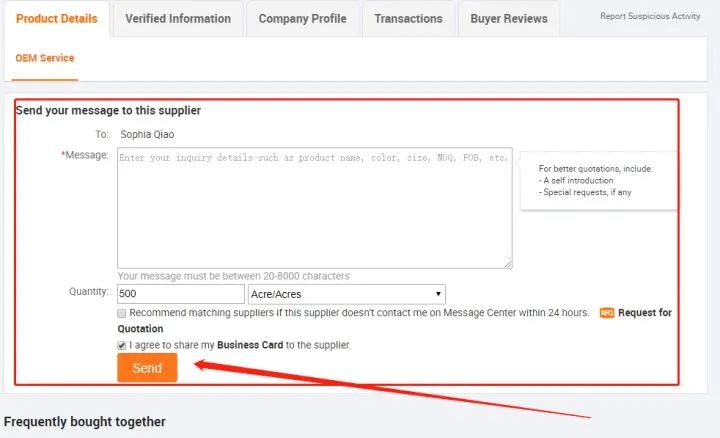Click the 'Special requests, if any' tip

pyautogui.click(x=587, y=192)
